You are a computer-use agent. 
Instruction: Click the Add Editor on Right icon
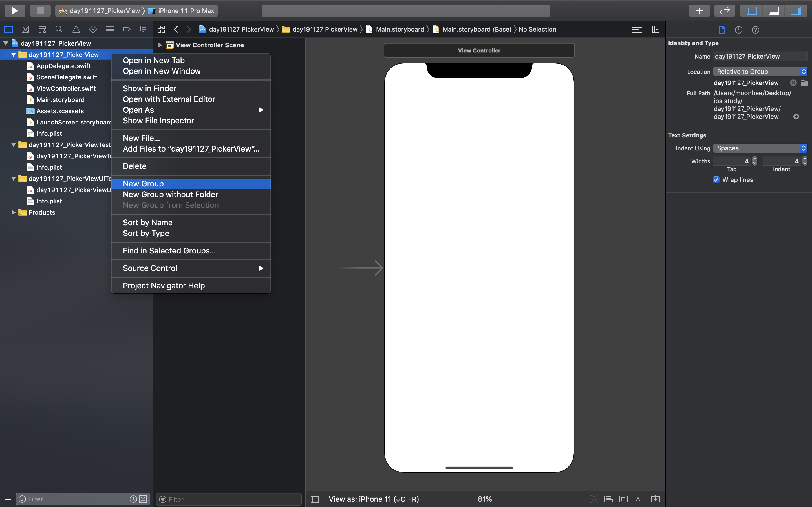point(656,29)
